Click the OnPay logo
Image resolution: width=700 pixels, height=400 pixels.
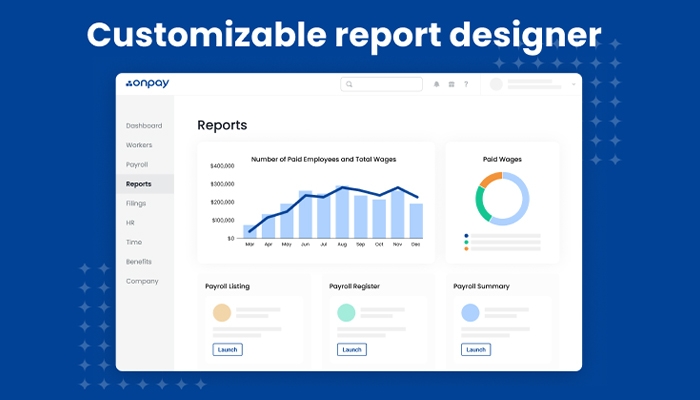pos(145,84)
